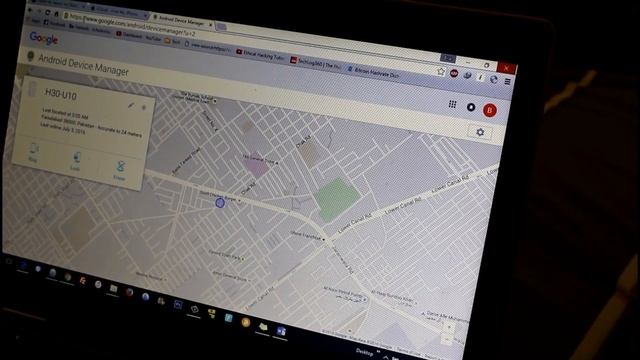Go to the browser home page

(56, 14)
